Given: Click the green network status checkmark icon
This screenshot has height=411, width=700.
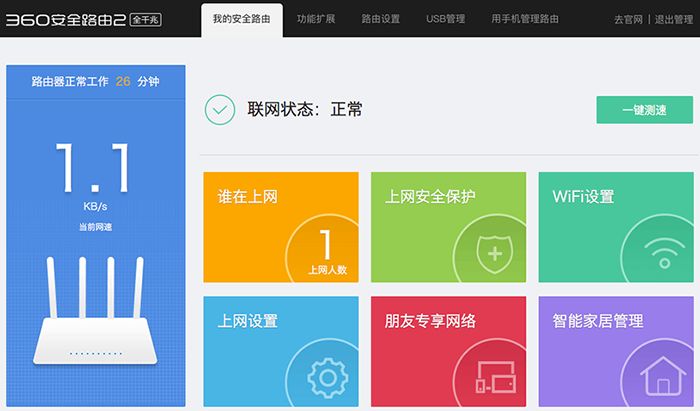Looking at the screenshot, I should (x=220, y=110).
